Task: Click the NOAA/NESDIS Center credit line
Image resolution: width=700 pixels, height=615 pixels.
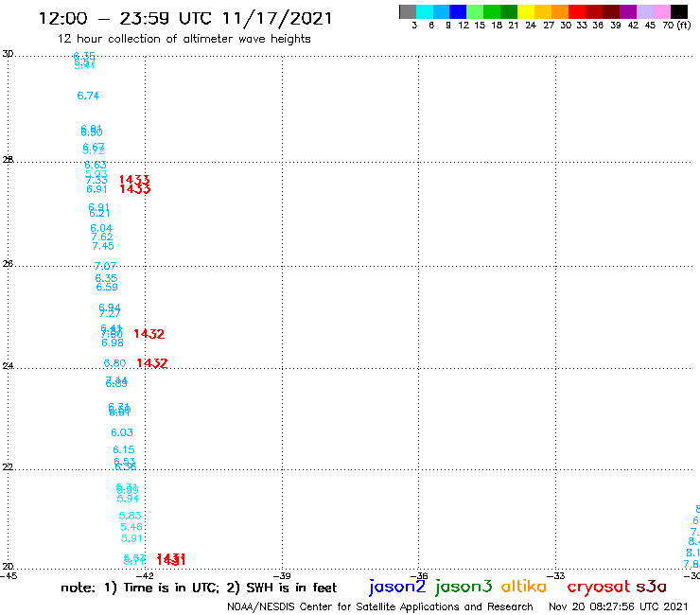Action: [380, 606]
